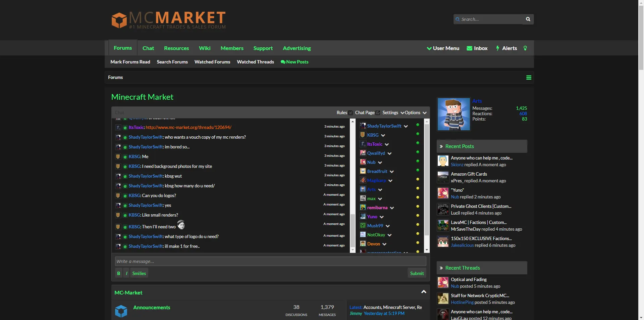The height and width of the screenshot is (320, 644).
Task: Toggle the lightbulb icon beside Alerts
Action: 525,48
